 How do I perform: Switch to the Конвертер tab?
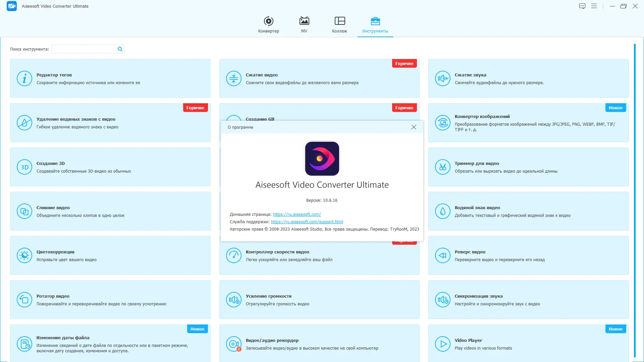click(x=268, y=25)
